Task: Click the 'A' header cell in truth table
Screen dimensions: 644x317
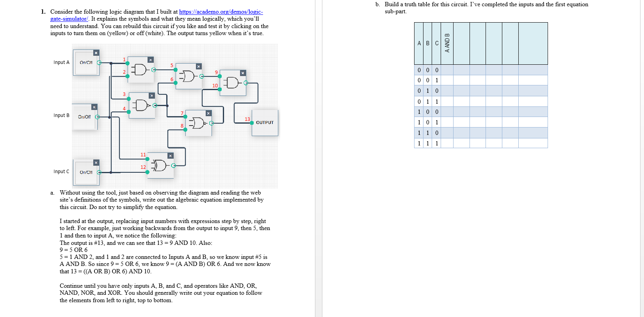Action: 419,43
